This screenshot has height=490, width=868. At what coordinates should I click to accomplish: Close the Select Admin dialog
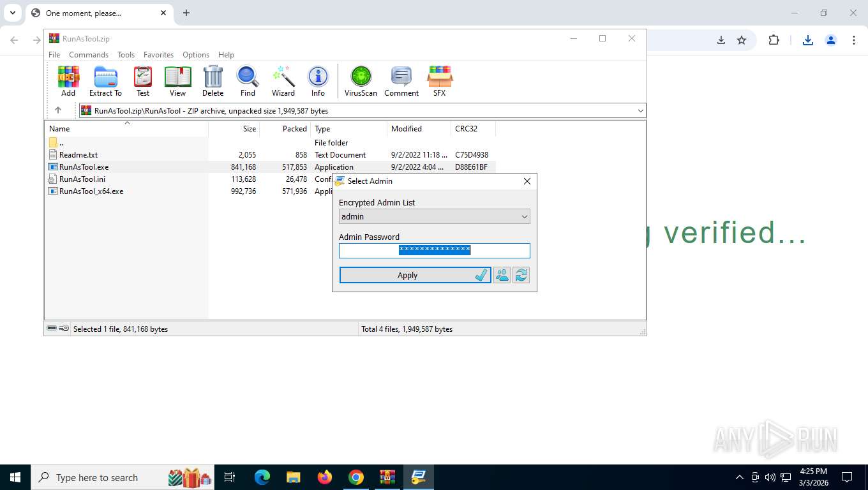527,181
